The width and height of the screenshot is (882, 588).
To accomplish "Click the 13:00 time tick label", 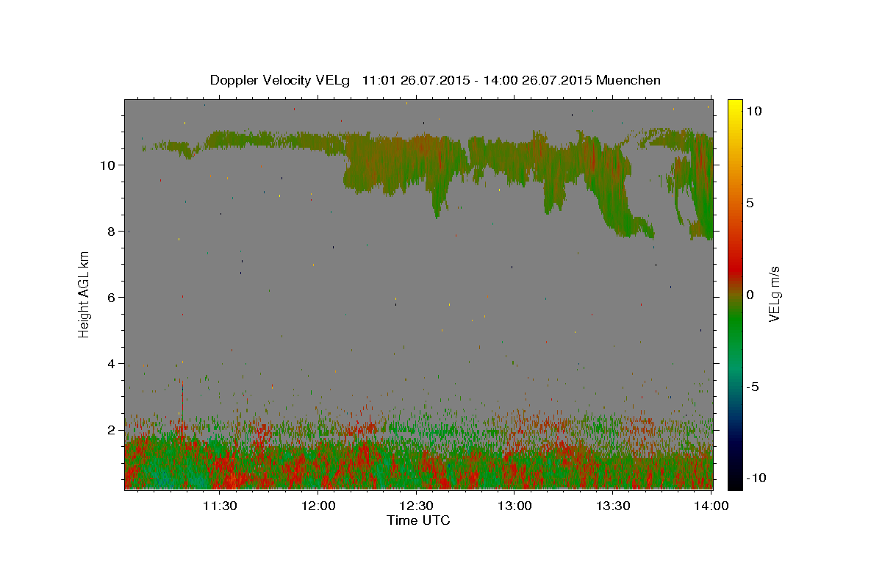I will click(514, 506).
